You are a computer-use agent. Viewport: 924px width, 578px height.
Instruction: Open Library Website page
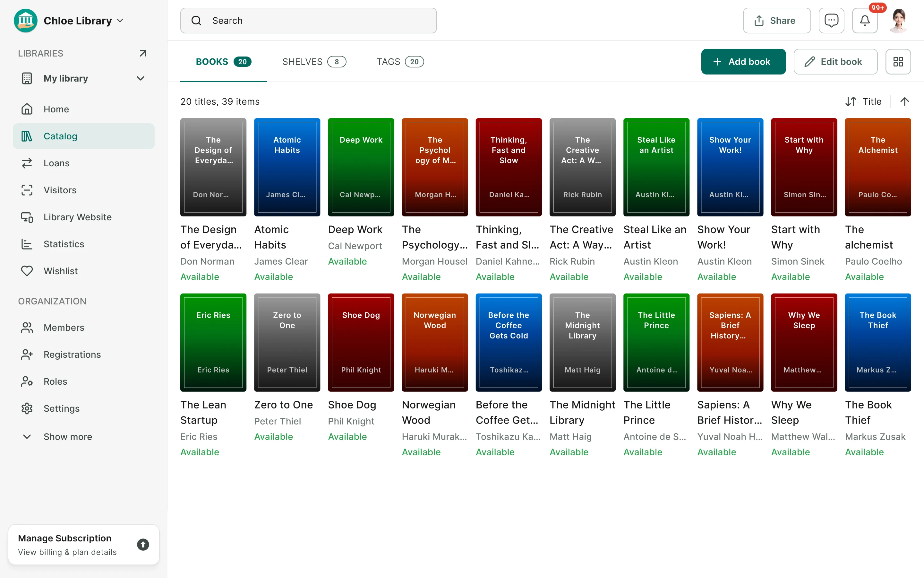84,217
